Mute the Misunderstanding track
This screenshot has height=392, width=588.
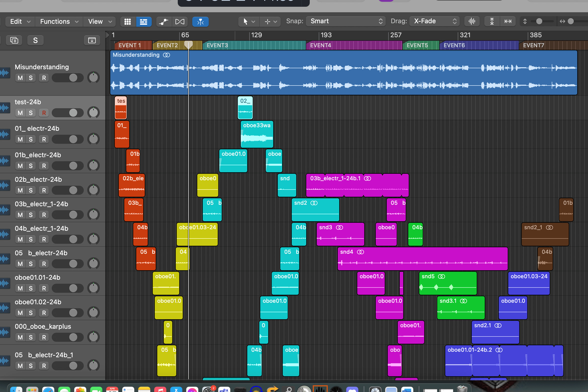[20, 78]
